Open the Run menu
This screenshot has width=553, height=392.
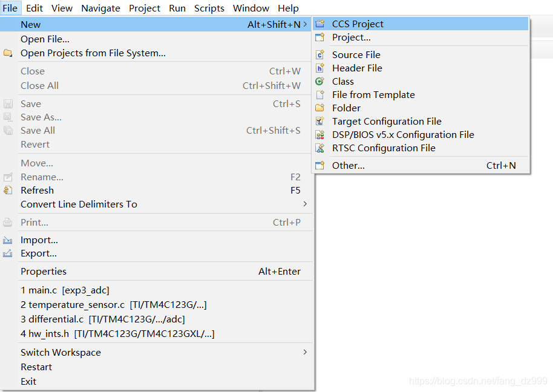click(x=177, y=8)
